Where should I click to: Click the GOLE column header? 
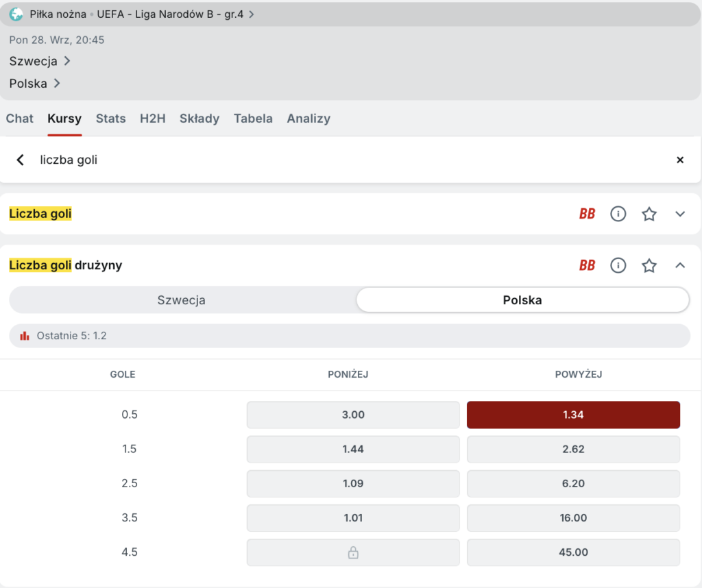(123, 375)
